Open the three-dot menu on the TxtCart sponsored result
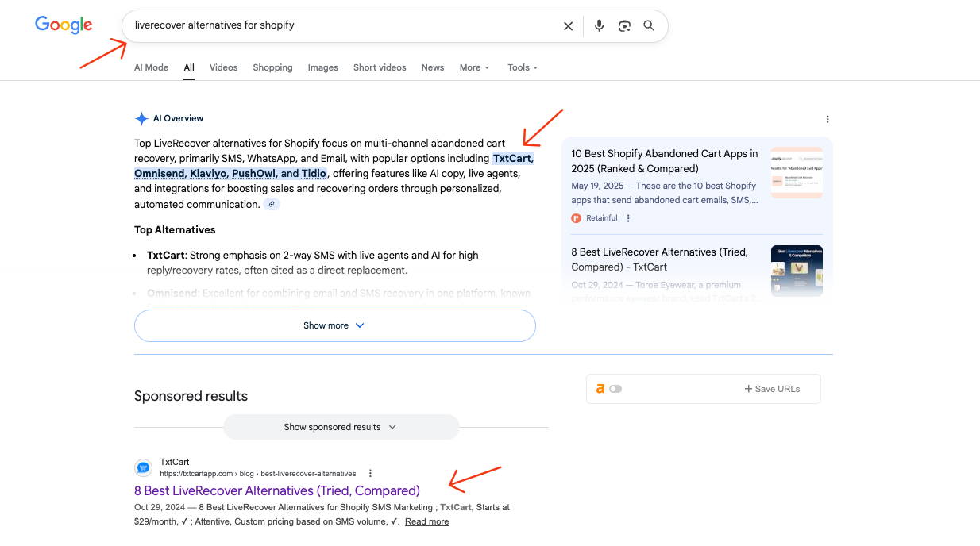The width and height of the screenshot is (980, 546). (x=370, y=472)
